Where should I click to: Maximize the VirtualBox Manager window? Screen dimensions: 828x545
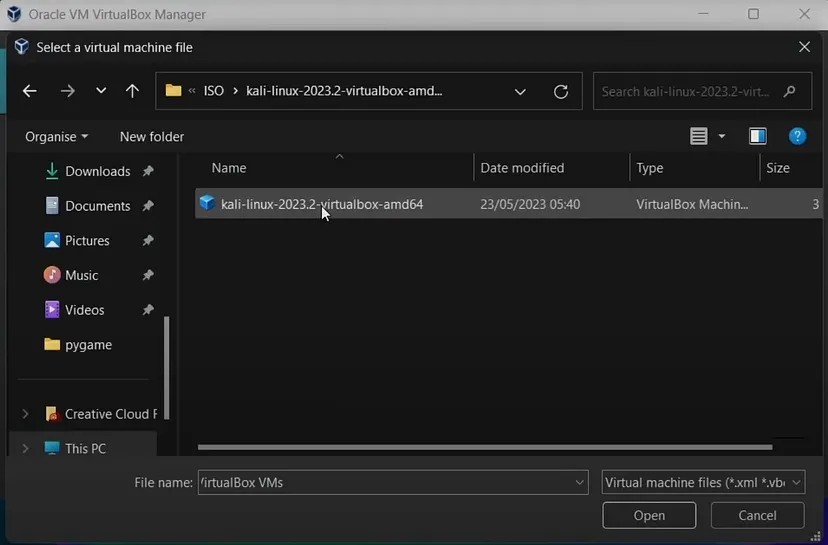(x=754, y=14)
